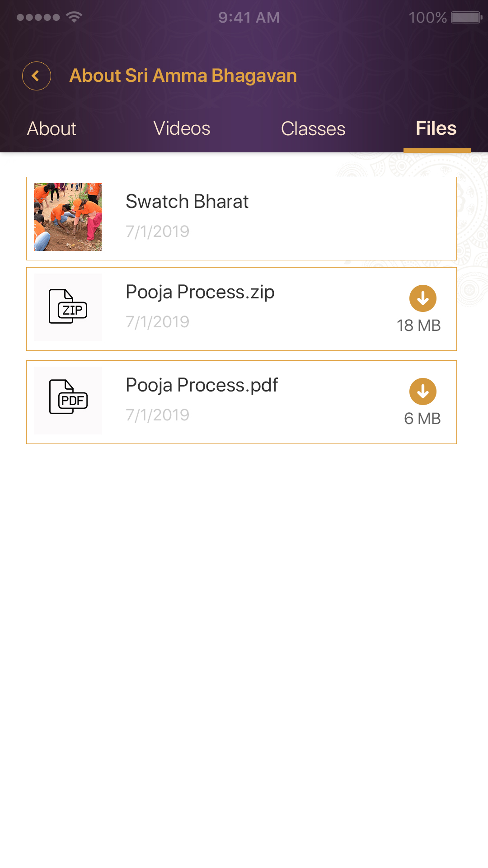Screen dimensions: 488x868
Task: Go to the Classes tab
Action: 313,129
